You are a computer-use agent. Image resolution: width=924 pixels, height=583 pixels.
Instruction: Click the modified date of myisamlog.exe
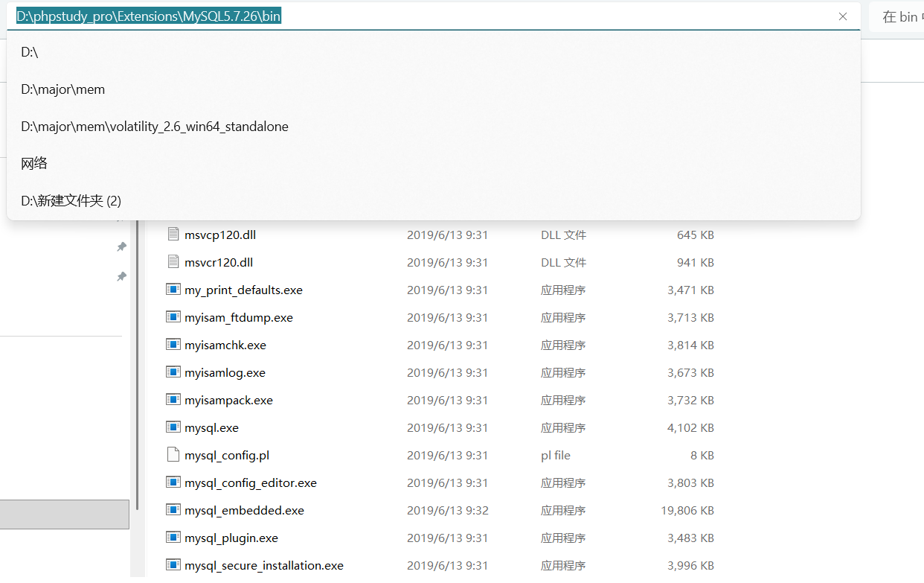point(447,372)
